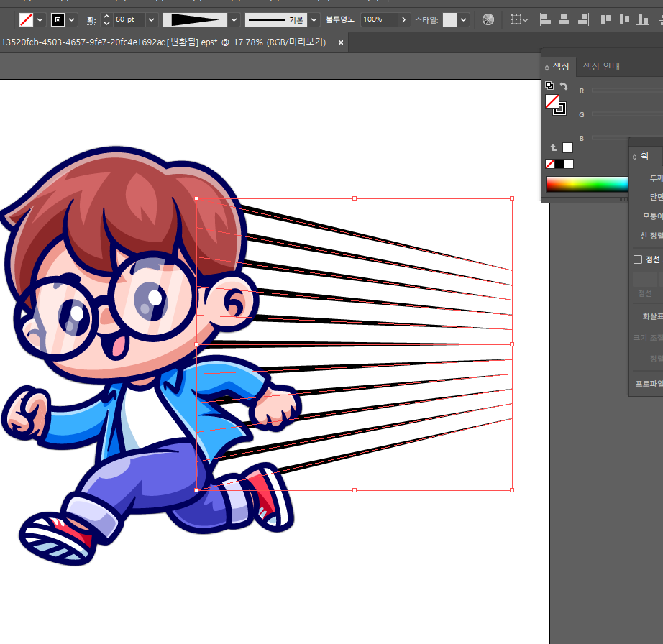Click vertical align bottom icon

[x=643, y=19]
